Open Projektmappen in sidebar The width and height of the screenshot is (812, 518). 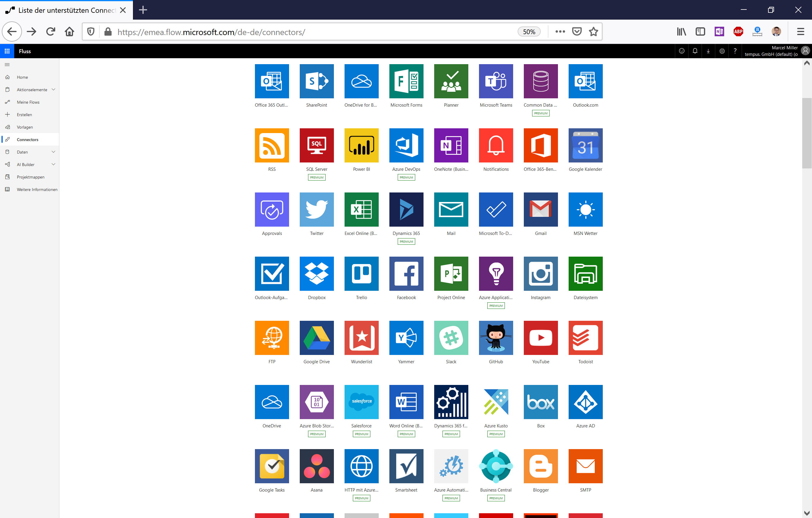pyautogui.click(x=30, y=177)
